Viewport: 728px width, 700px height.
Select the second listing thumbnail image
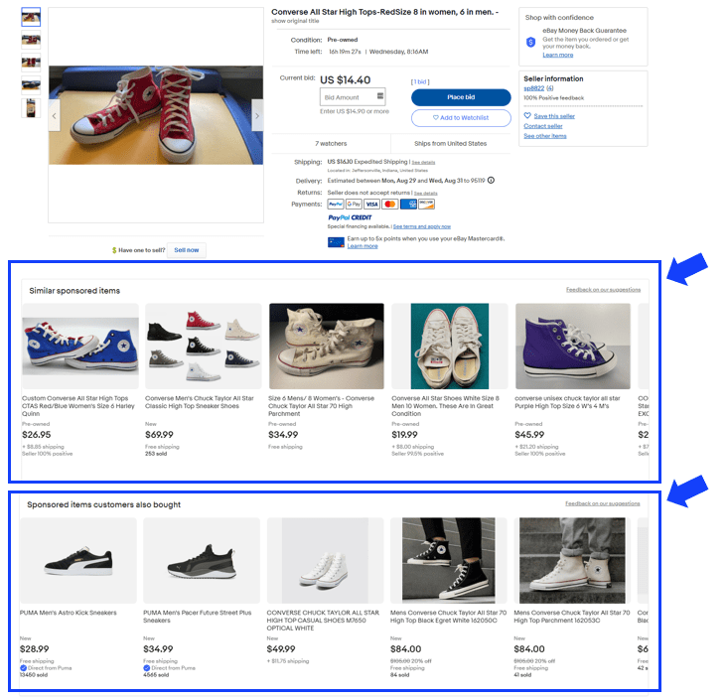click(x=31, y=40)
